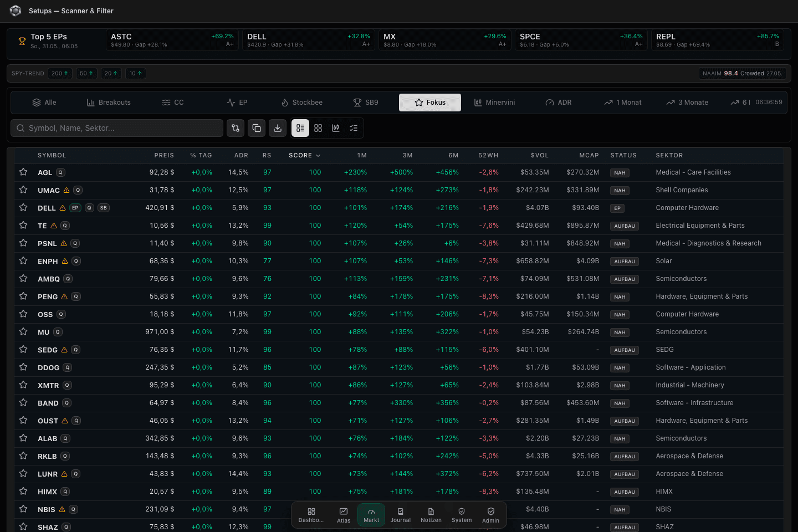Select the Fokus tab
798x532 pixels.
pyautogui.click(x=430, y=103)
